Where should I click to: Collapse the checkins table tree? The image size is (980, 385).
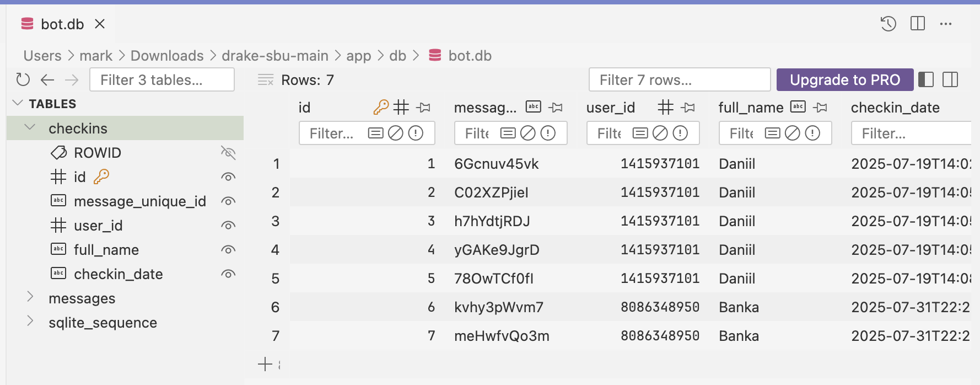coord(30,128)
